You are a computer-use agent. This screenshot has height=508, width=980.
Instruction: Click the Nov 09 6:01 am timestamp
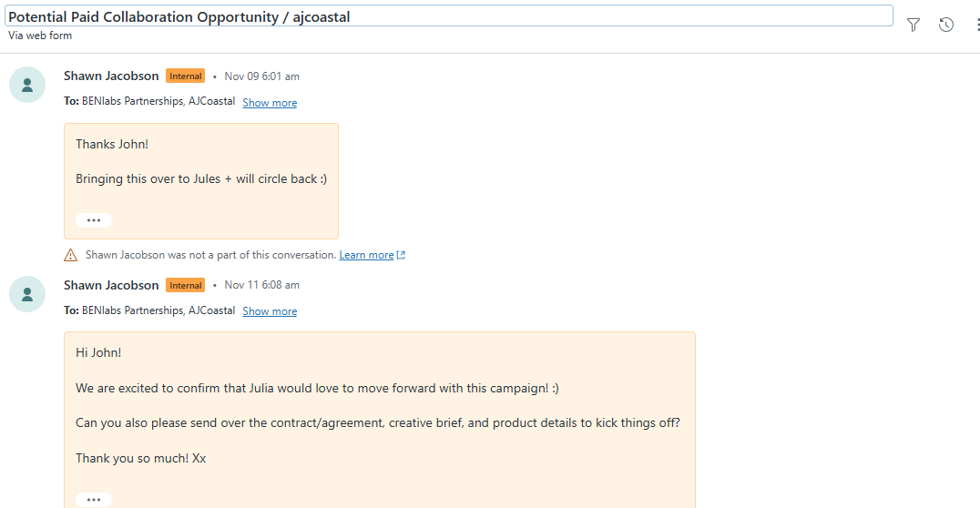pyautogui.click(x=261, y=76)
